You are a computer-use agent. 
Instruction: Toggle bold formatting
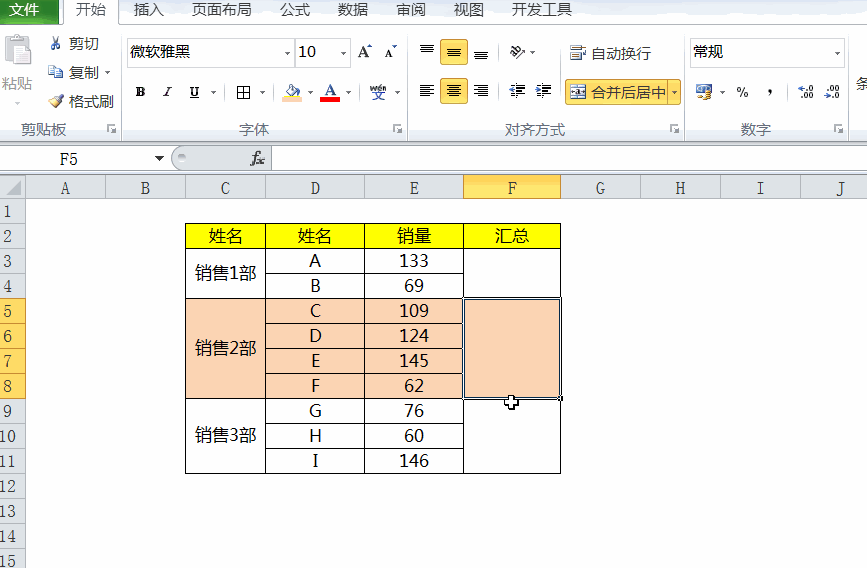pyautogui.click(x=140, y=92)
